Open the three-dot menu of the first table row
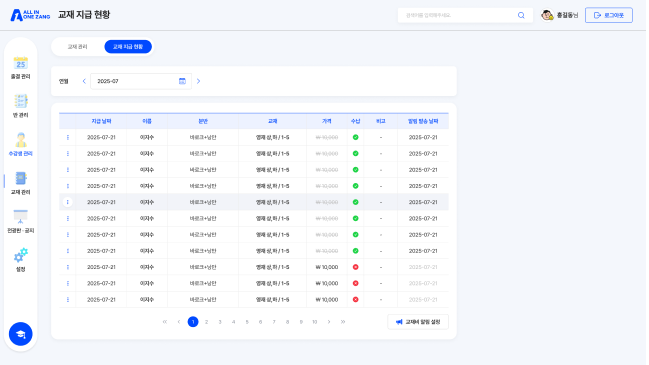The height and width of the screenshot is (365, 649). [x=67, y=137]
